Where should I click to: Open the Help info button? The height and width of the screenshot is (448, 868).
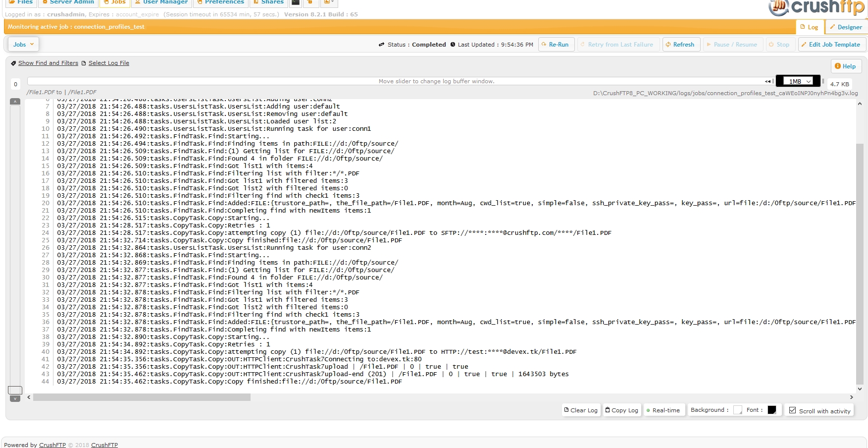(x=845, y=66)
